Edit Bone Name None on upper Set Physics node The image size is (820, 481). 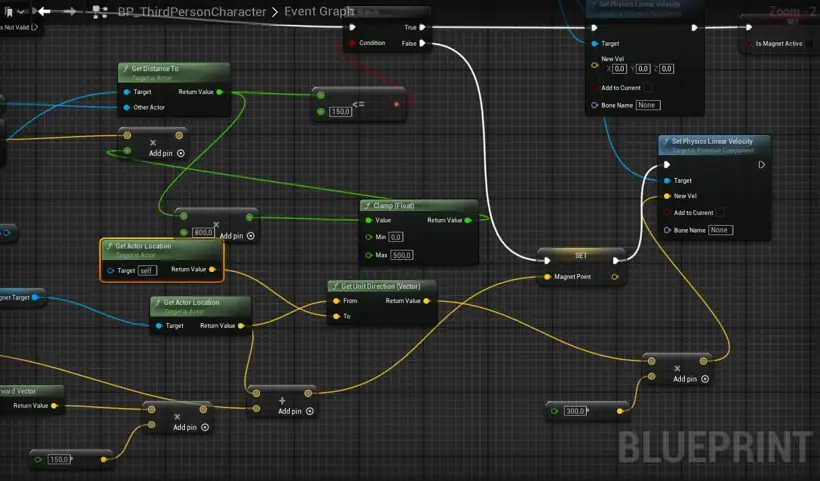(648, 105)
